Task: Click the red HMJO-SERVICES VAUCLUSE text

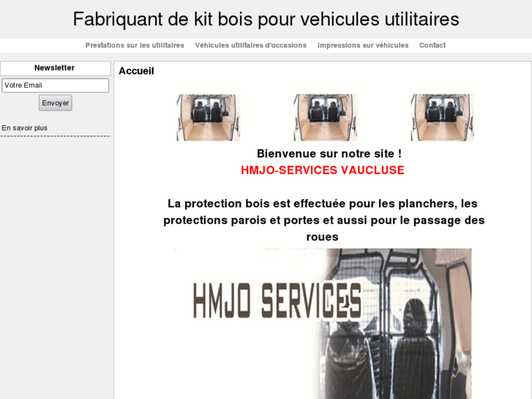Action: point(323,170)
